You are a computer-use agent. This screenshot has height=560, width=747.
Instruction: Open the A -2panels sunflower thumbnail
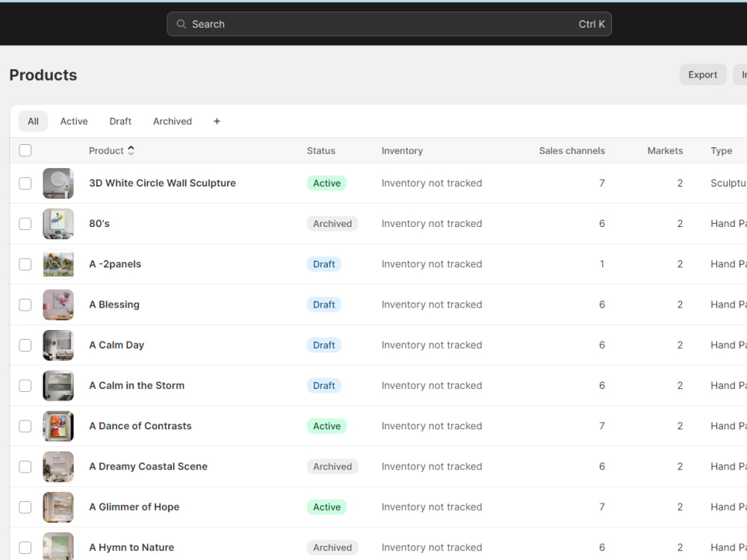(58, 264)
